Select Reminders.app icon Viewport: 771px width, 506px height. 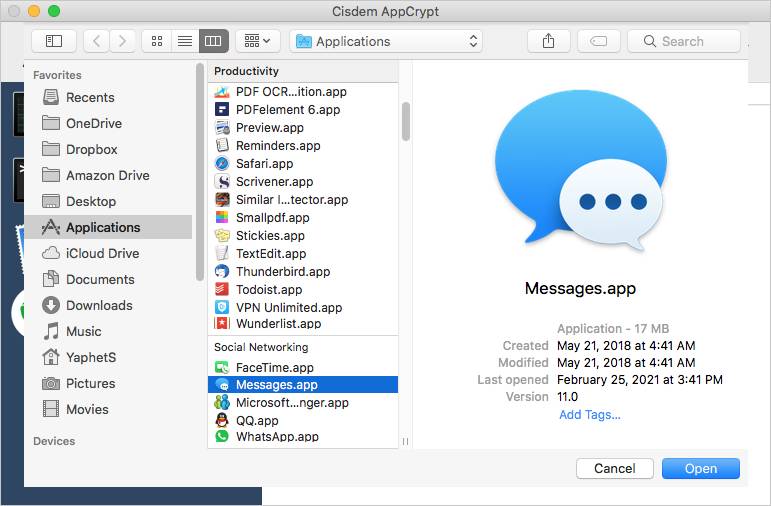[x=222, y=145]
